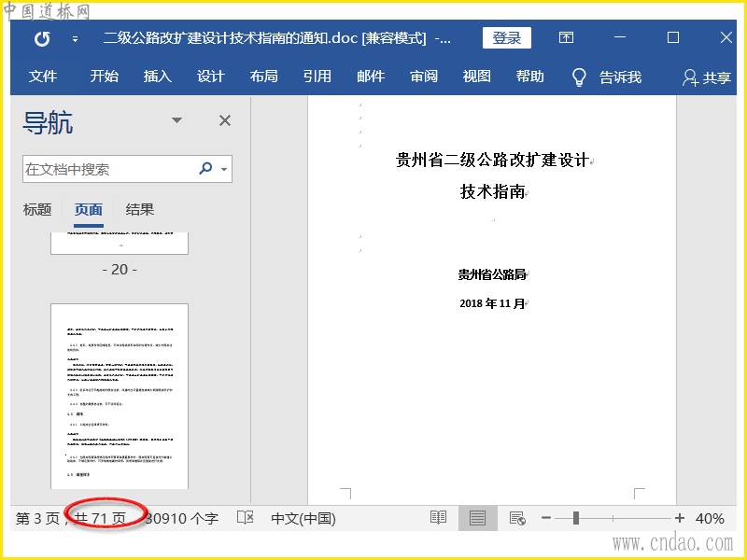
Task: Click the 30910 个字 word count
Action: click(x=181, y=519)
